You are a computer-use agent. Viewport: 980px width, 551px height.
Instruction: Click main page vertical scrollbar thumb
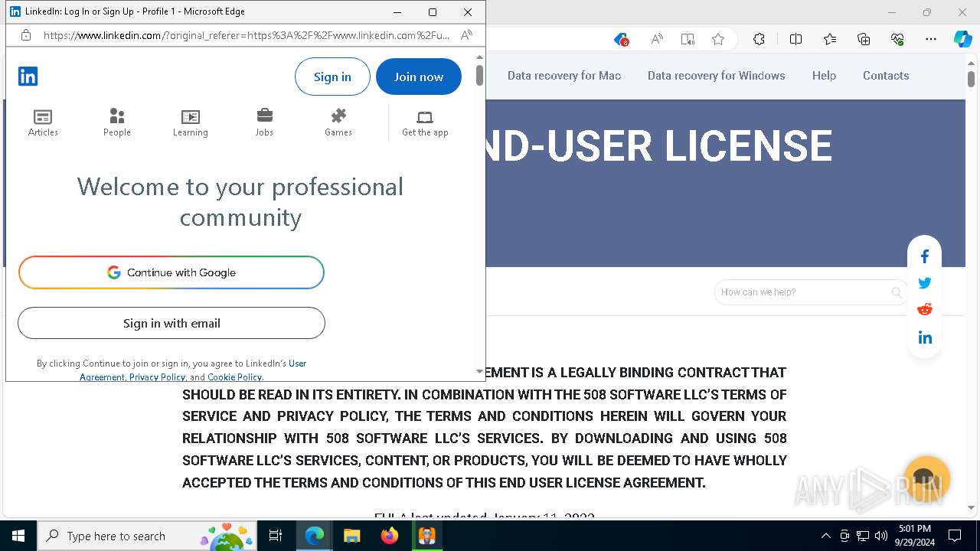pos(971,79)
